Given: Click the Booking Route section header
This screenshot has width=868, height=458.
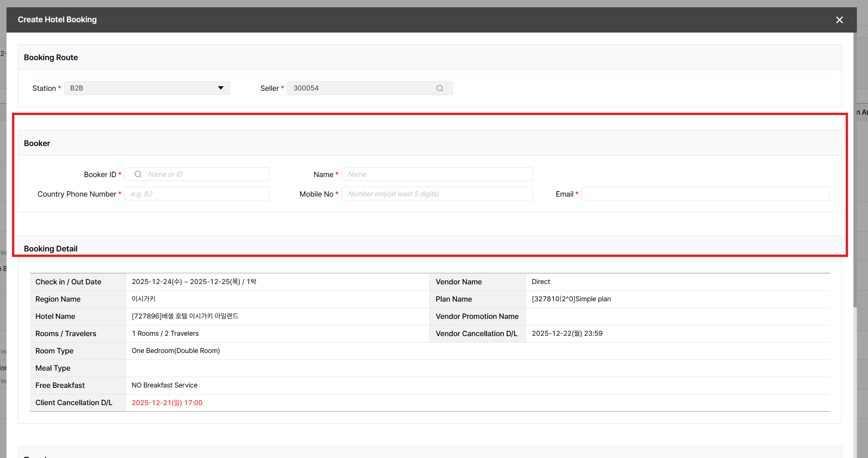Looking at the screenshot, I should pyautogui.click(x=51, y=57).
